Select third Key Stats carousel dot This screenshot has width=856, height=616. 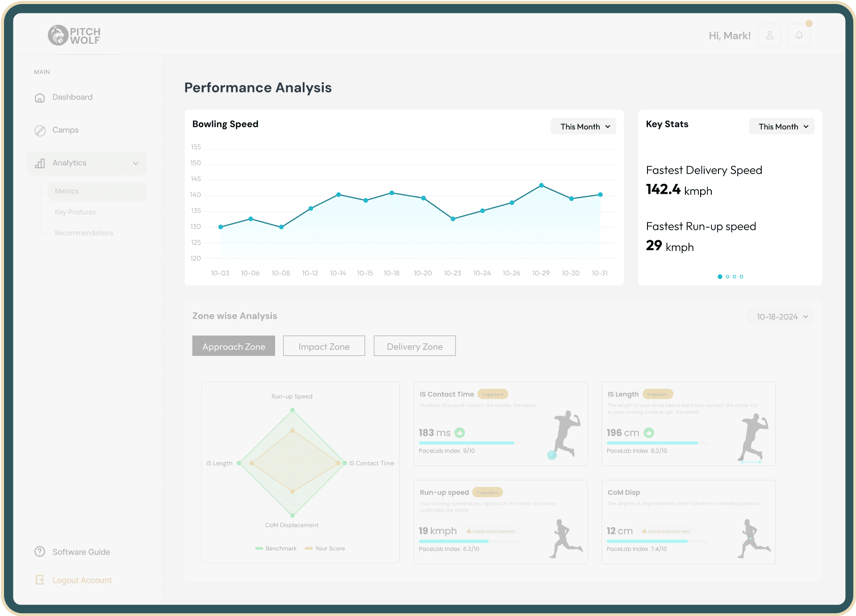click(735, 277)
